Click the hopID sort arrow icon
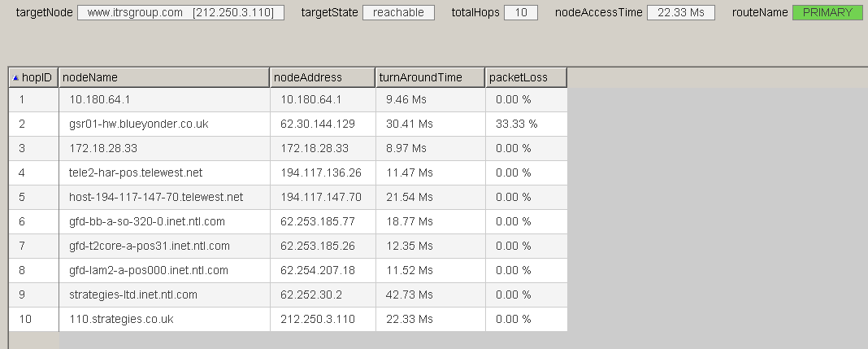The width and height of the screenshot is (868, 349). click(15, 78)
